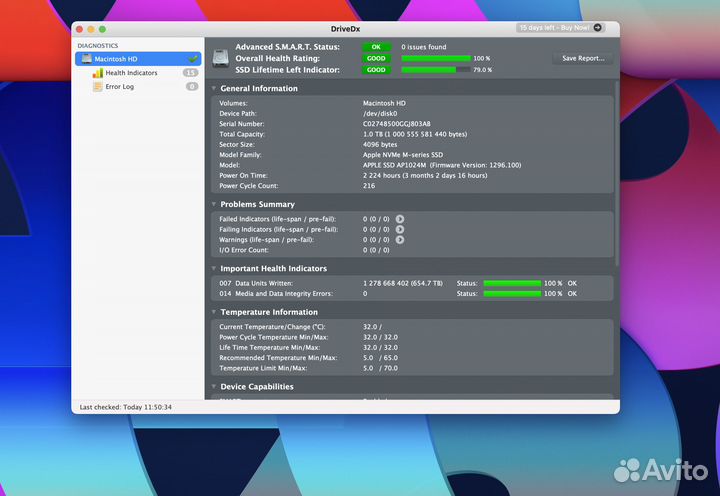720x496 pixels.
Task: Click the Save Report button
Action: tap(583, 58)
